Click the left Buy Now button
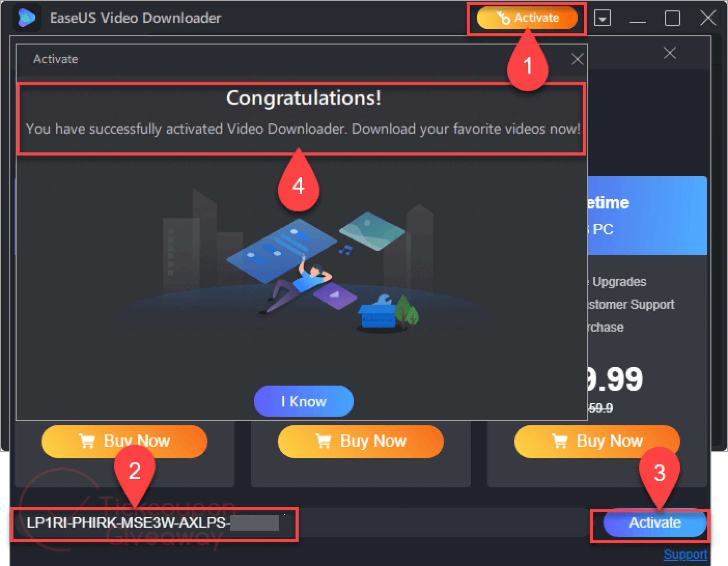Viewport: 728px width, 566px height. [x=124, y=441]
